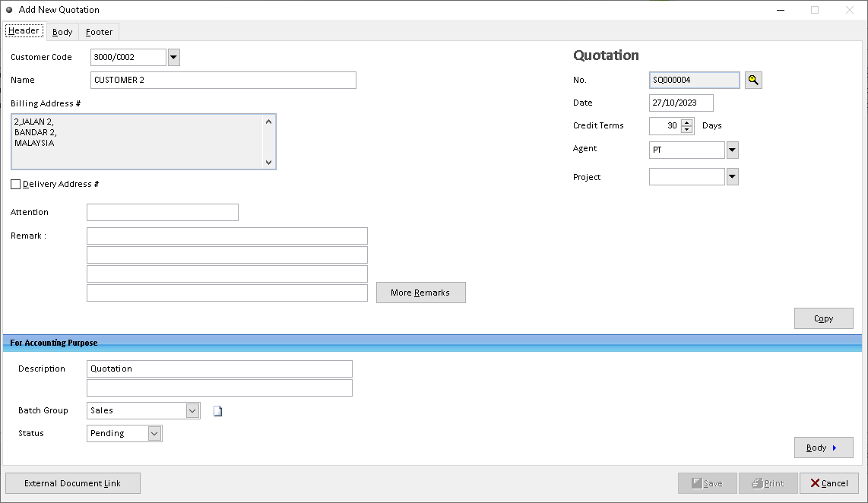Screen dimensions: 868x503
Task: Click the Copy button
Action: click(x=823, y=318)
